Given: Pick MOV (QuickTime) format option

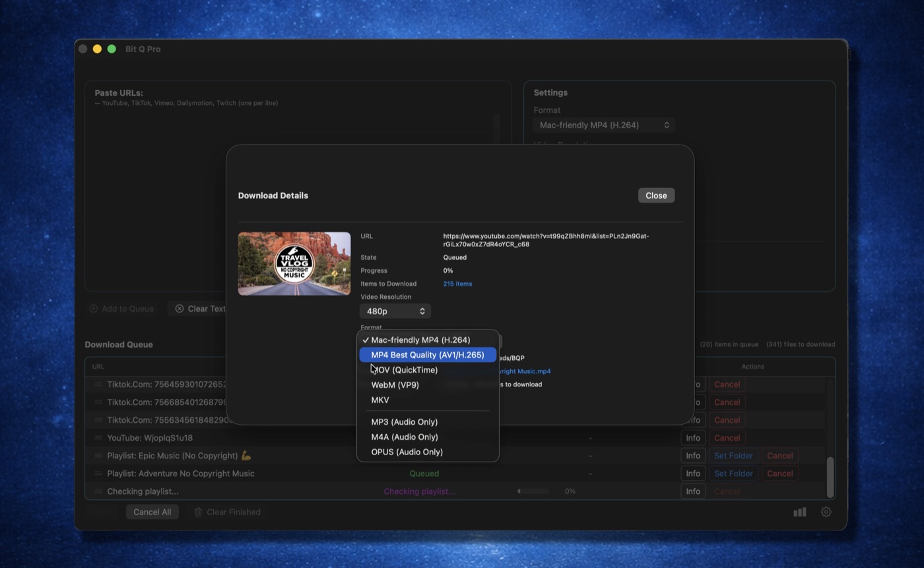Looking at the screenshot, I should 428,370.
